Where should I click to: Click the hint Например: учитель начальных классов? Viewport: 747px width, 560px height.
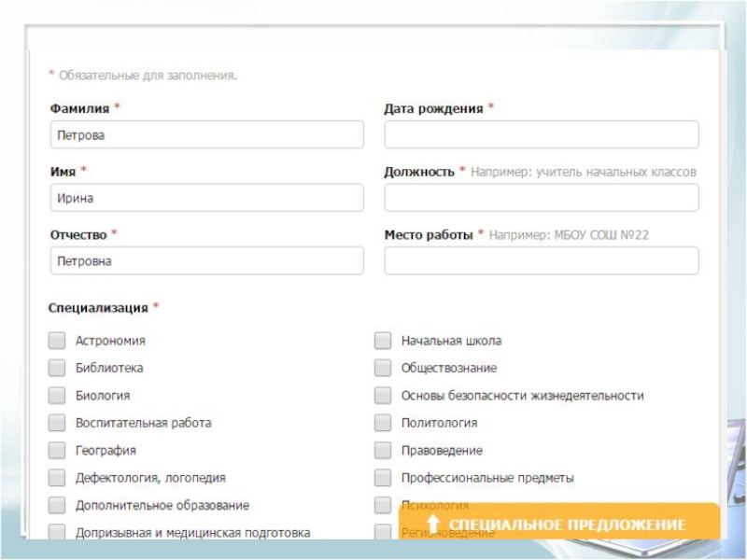click(x=584, y=172)
